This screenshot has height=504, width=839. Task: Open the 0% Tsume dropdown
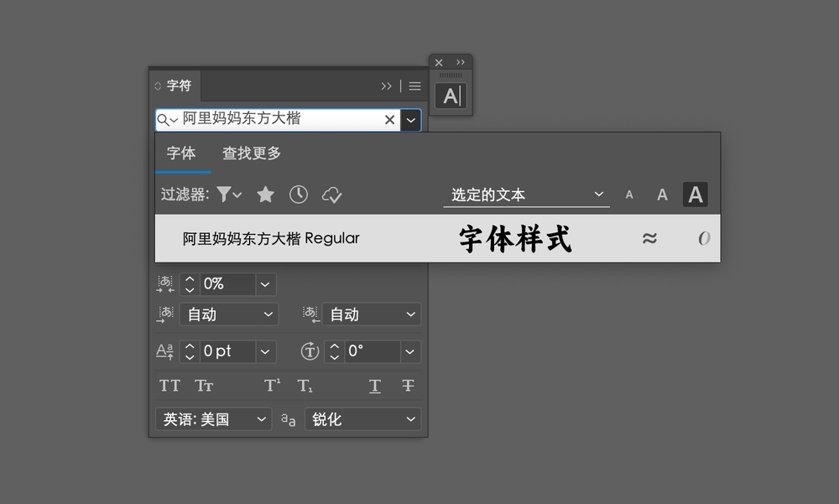click(x=265, y=284)
